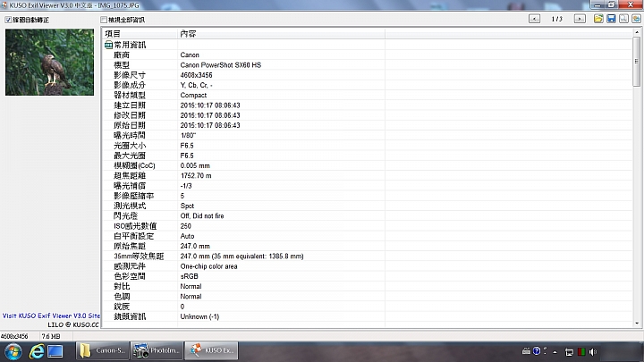Click the 內容 column header
Viewport: 644px width, 362px height.
[x=282, y=34]
